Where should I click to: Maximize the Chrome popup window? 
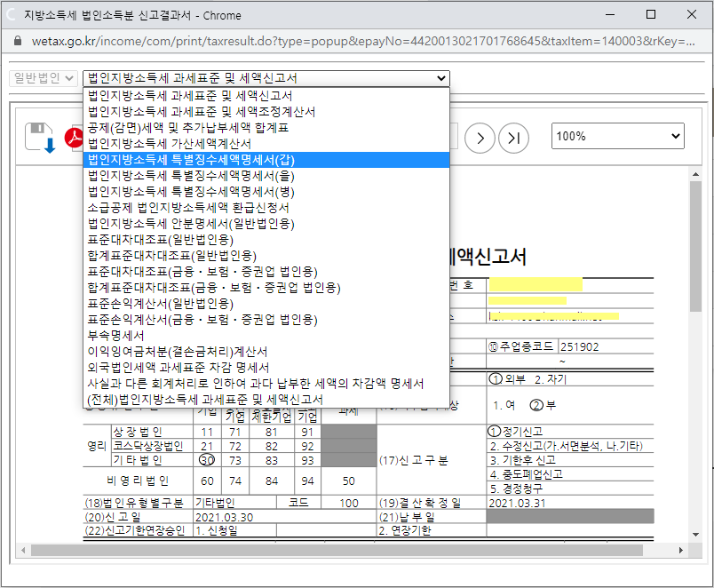[x=650, y=15]
